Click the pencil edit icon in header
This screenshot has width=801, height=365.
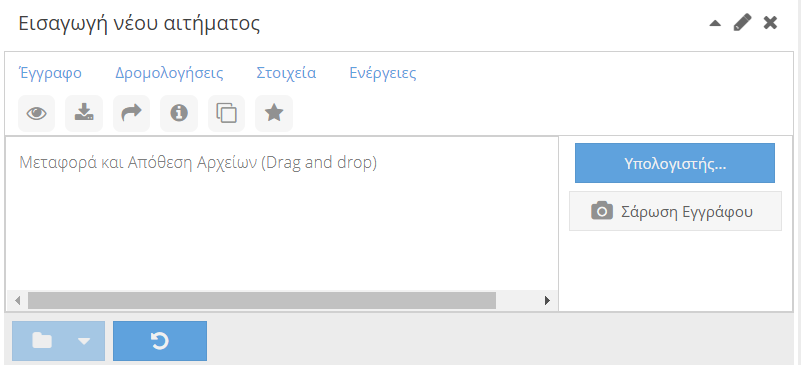coord(742,23)
